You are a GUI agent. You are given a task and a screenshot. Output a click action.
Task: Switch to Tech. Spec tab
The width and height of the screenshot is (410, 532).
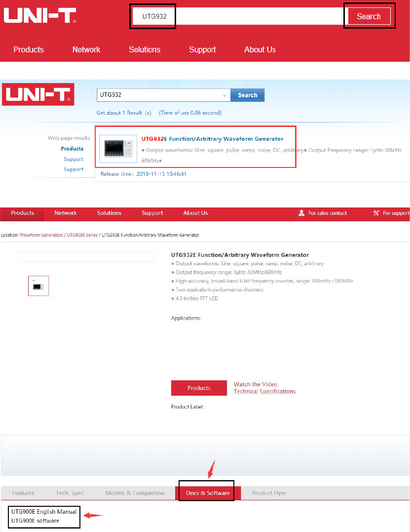(70, 493)
